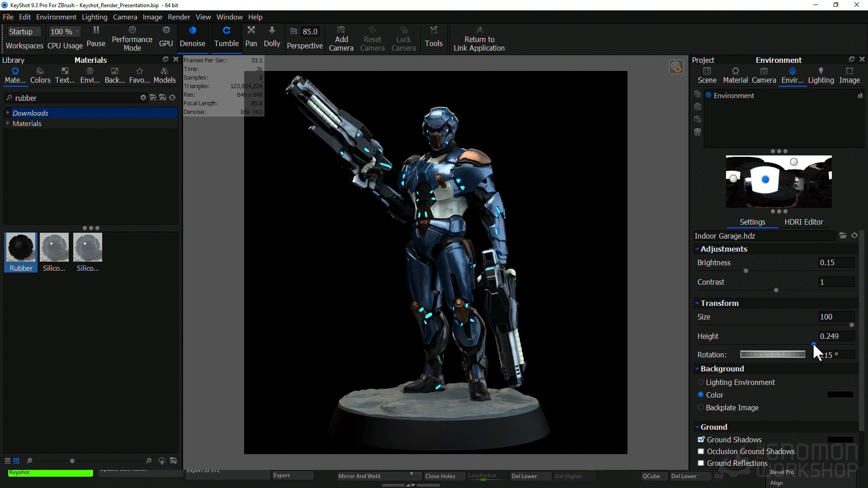Click the Brightness value field
The width and height of the screenshot is (868, 488).
[836, 263]
